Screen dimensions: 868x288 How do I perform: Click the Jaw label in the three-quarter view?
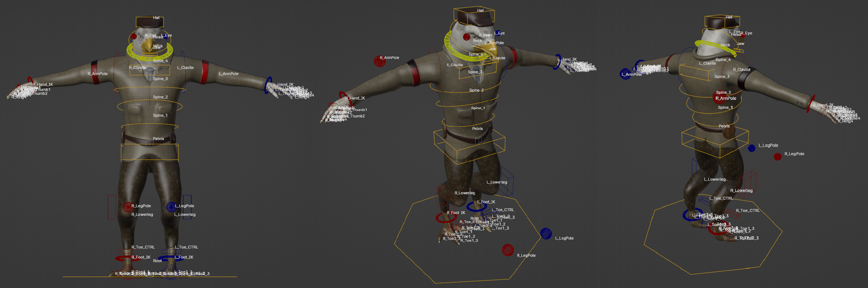tap(492, 49)
